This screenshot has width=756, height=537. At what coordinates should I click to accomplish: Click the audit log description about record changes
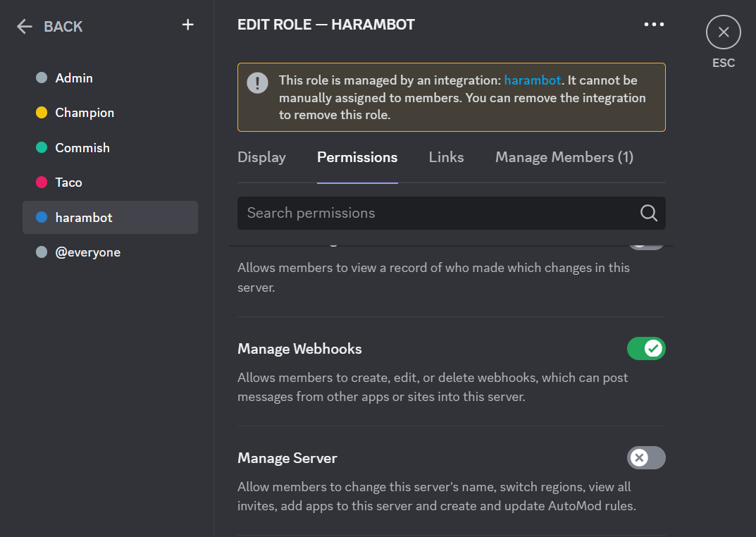(x=433, y=278)
